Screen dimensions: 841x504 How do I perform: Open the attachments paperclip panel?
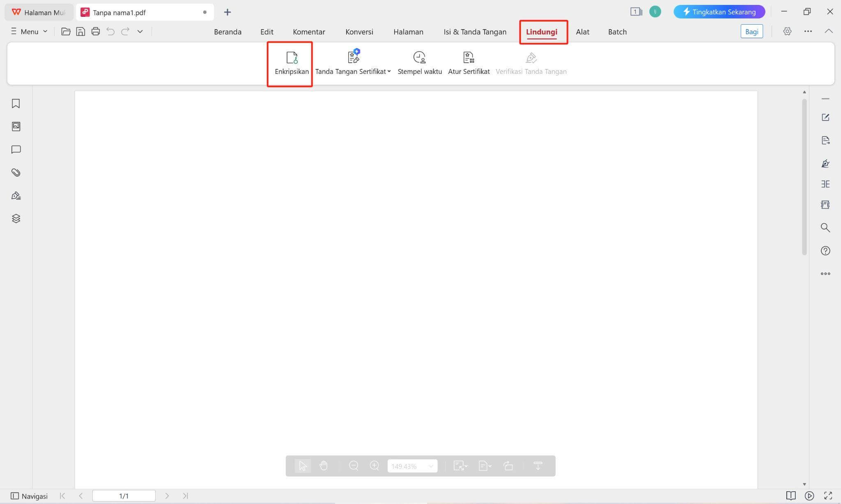[16, 172]
